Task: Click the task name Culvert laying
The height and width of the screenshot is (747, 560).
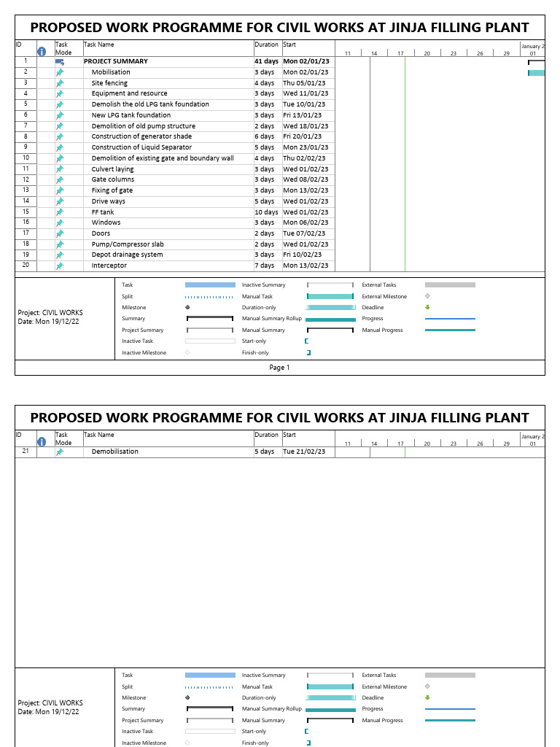Action: pyautogui.click(x=112, y=169)
